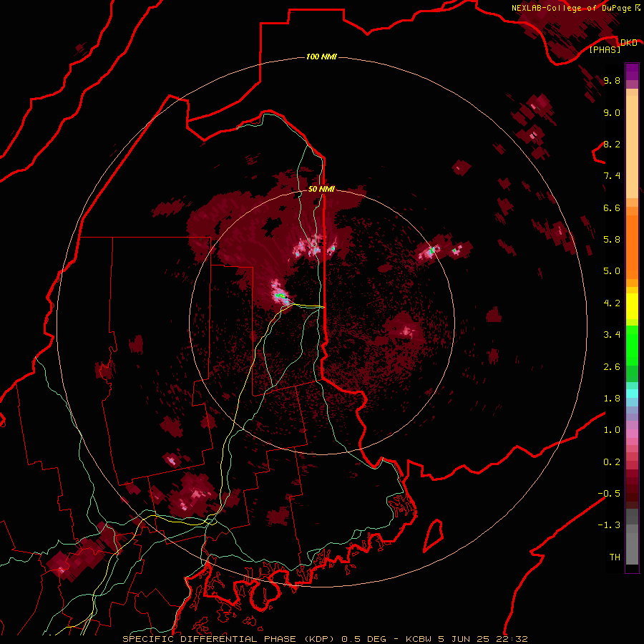Click the 9.0 value on color scale
The height and width of the screenshot is (644, 644).
612,113
